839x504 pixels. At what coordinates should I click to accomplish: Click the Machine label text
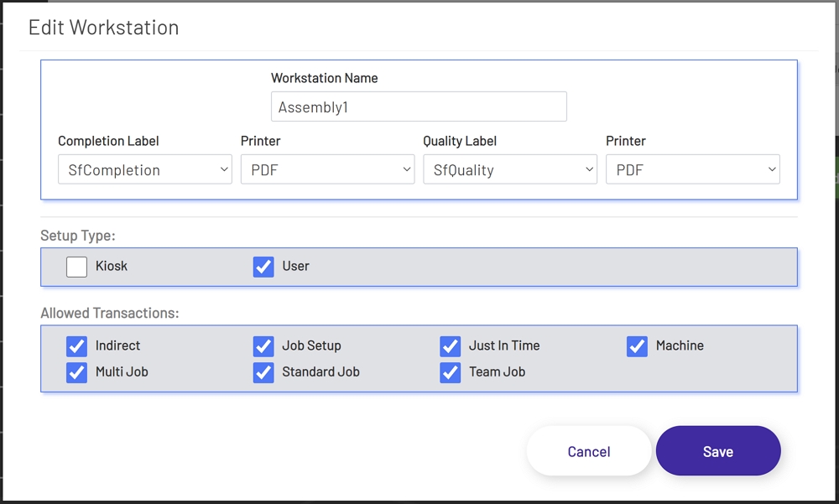(x=680, y=346)
